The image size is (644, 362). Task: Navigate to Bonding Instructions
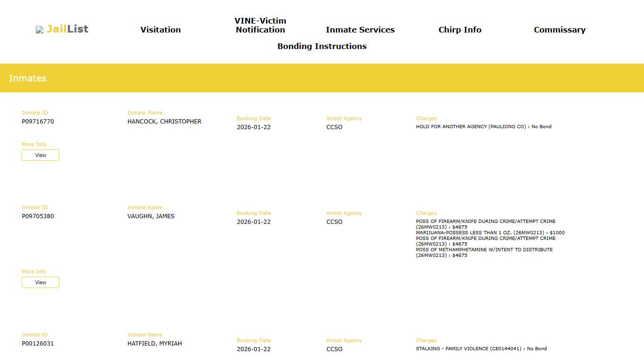(x=322, y=46)
